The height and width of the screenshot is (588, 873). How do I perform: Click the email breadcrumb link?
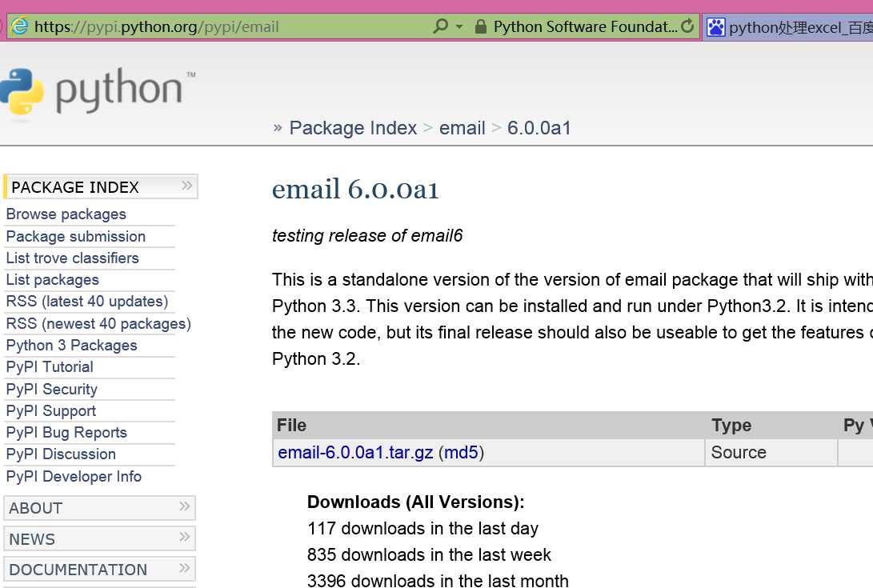(x=463, y=128)
